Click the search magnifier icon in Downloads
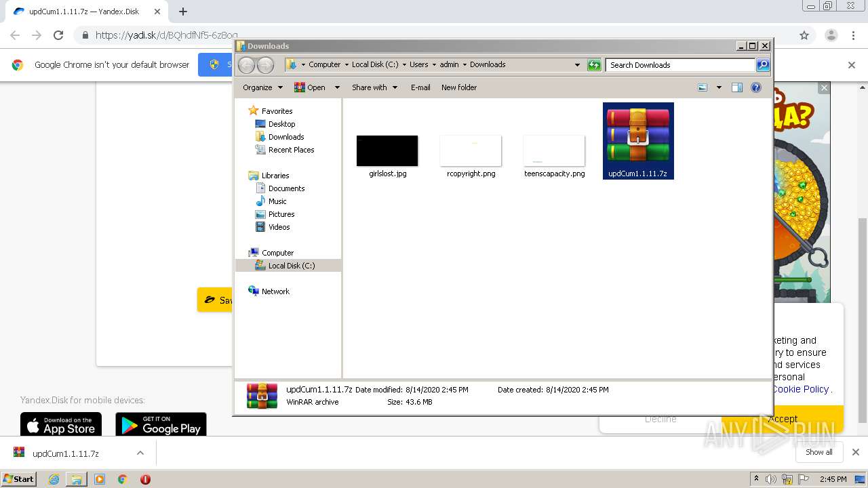Image resolution: width=868 pixels, height=488 pixels. point(763,65)
